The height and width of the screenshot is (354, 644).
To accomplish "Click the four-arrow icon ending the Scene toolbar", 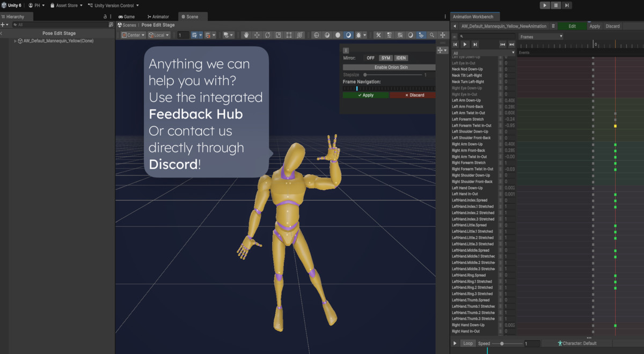I will click(442, 35).
